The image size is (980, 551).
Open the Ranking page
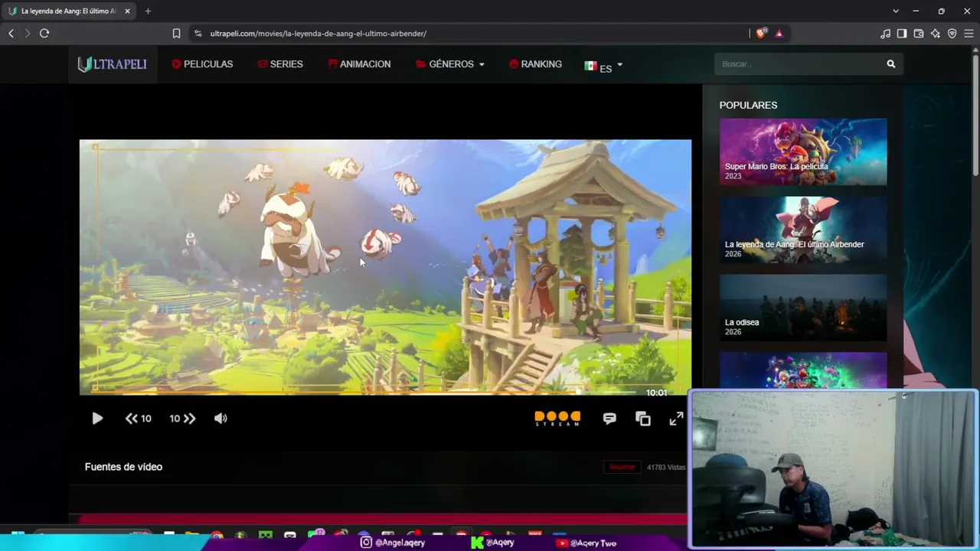coord(535,64)
